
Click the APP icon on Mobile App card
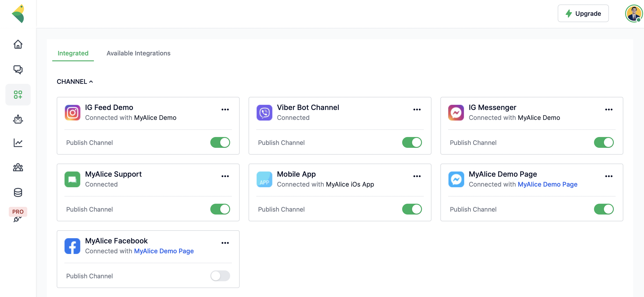[264, 179]
